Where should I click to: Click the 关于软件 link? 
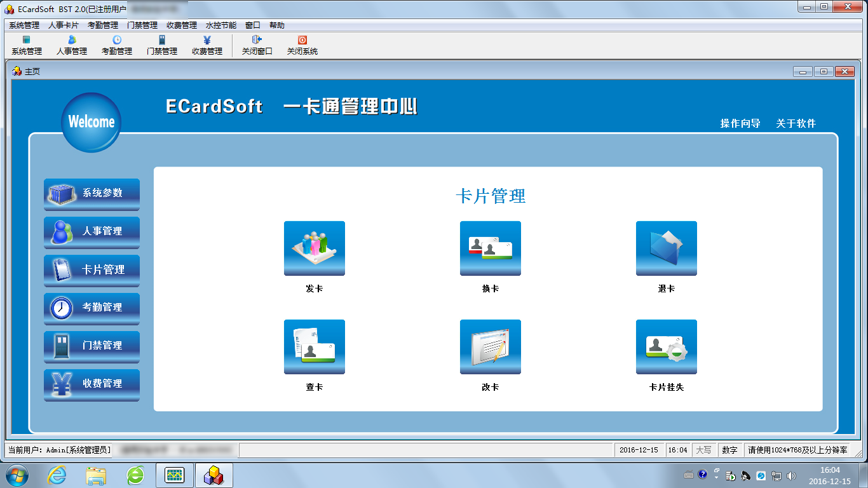tap(796, 123)
